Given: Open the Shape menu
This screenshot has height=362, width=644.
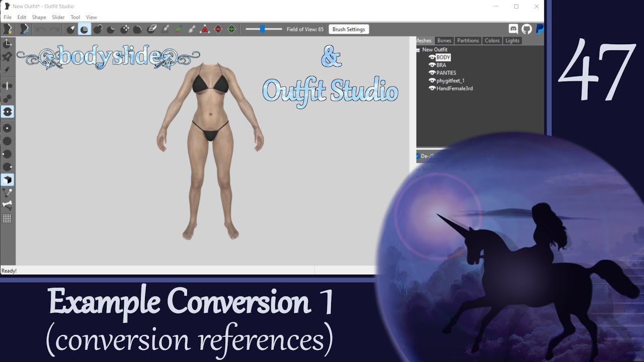Looking at the screenshot, I should coord(39,17).
